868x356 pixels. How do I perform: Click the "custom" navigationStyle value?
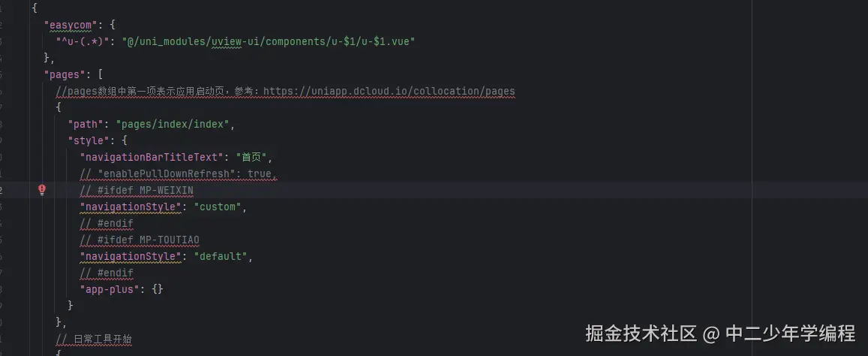tap(218, 207)
